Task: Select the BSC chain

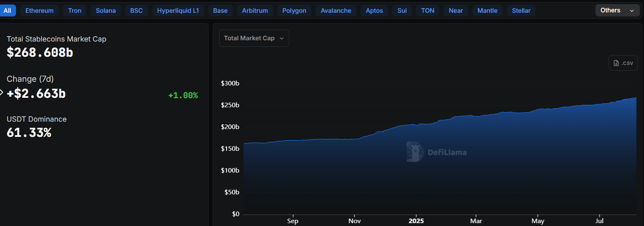Action: [x=136, y=11]
